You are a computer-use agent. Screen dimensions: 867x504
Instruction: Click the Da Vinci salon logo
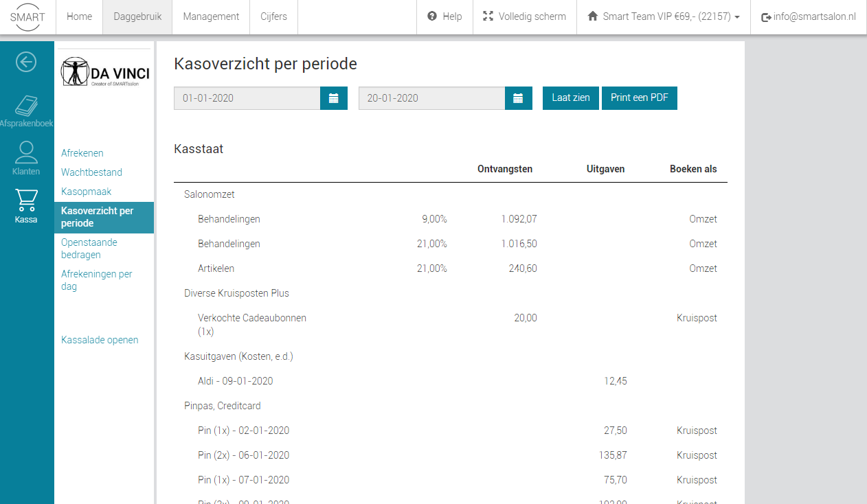coord(105,72)
